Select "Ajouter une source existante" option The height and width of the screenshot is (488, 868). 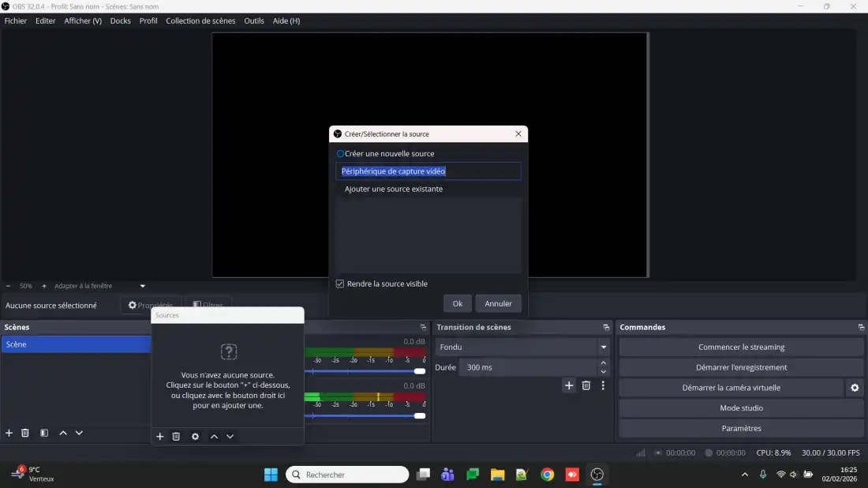393,190
